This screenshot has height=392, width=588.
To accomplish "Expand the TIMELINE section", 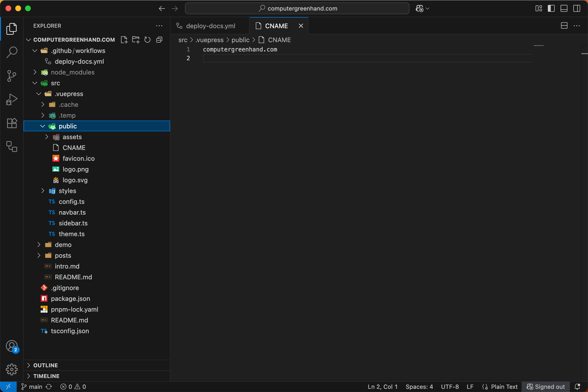I will pyautogui.click(x=97, y=376).
